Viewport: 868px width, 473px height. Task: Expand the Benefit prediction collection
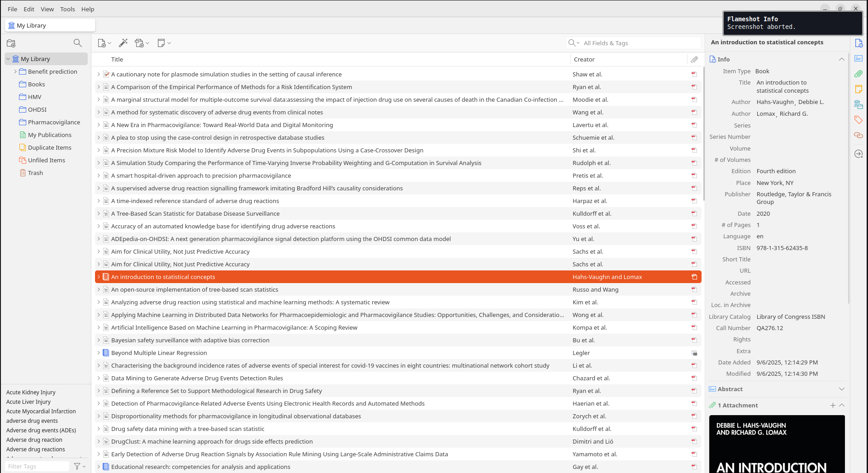(x=15, y=71)
